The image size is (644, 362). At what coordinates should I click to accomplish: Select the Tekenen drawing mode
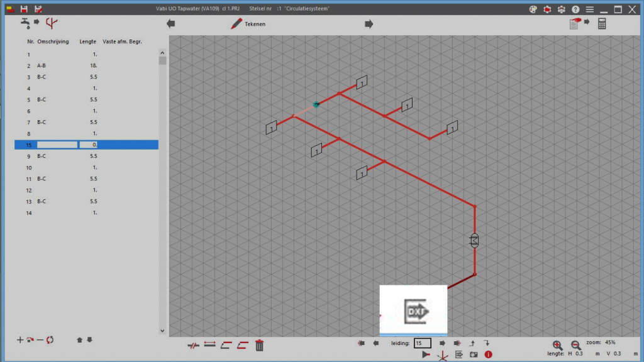coord(248,24)
